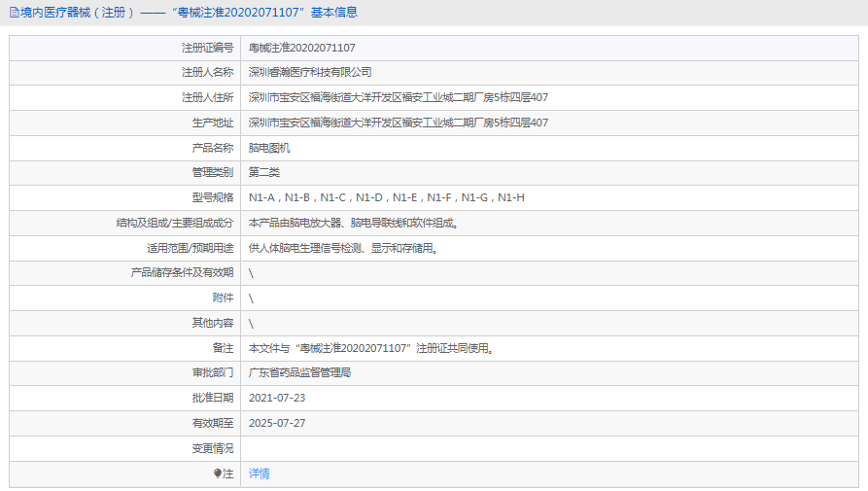This screenshot has height=491, width=868.
Task: Click the backslash in 产品储存条件及有效期 row
Action: (x=251, y=273)
